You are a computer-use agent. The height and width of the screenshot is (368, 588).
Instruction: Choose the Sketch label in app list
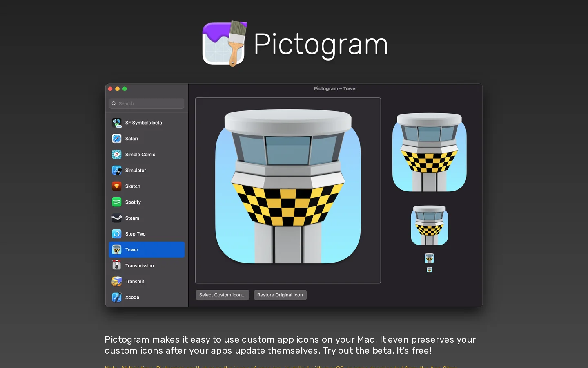[133, 186]
